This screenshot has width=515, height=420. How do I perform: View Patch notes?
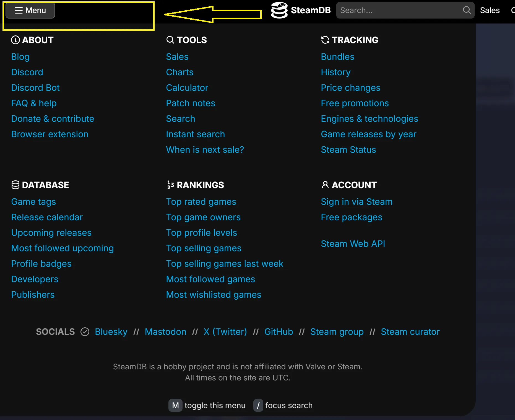click(191, 103)
